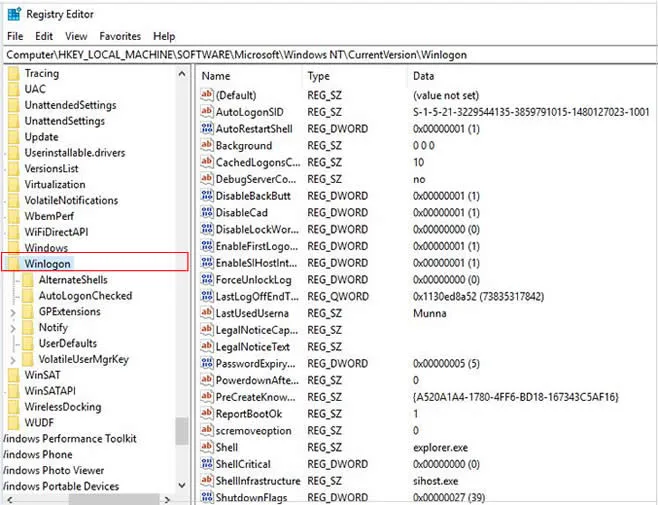The width and height of the screenshot is (658, 505).
Task: Click the registry path address bar
Action: 329,54
